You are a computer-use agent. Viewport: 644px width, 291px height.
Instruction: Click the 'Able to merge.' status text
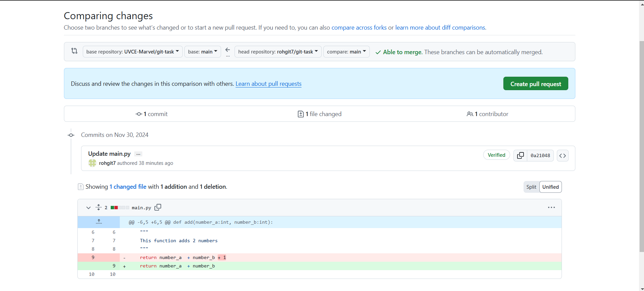pos(403,52)
